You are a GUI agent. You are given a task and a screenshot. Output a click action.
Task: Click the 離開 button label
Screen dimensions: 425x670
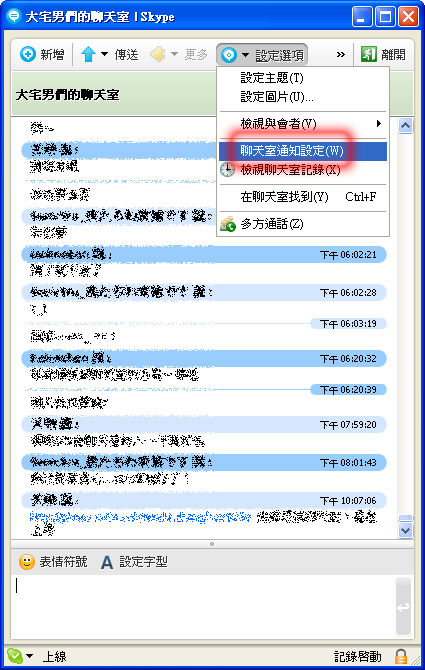tap(393, 55)
